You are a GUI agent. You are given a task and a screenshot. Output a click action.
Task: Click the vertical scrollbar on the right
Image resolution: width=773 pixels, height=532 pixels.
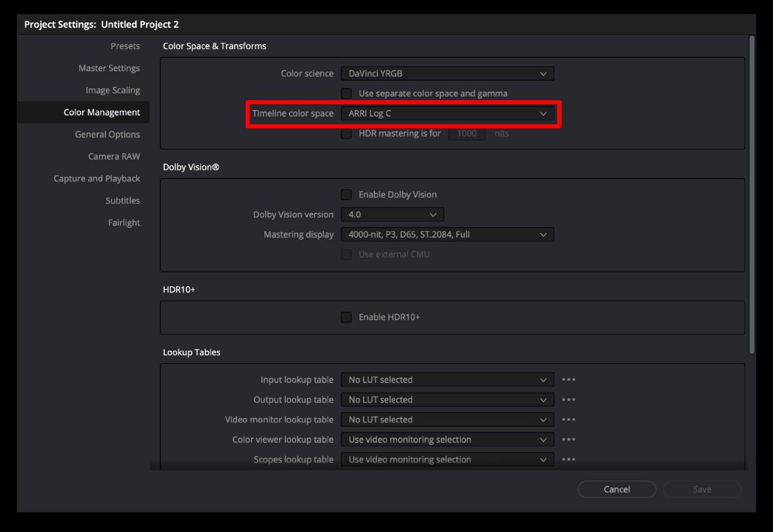click(750, 193)
